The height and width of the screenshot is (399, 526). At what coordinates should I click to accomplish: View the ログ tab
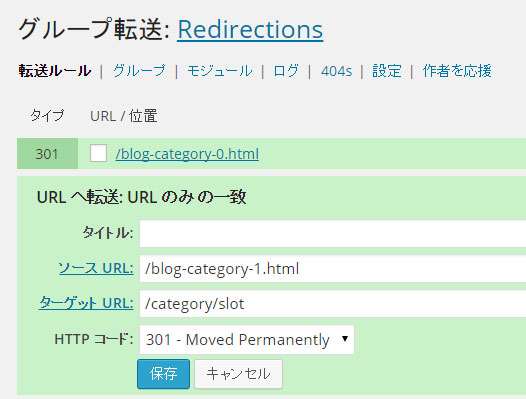click(286, 71)
